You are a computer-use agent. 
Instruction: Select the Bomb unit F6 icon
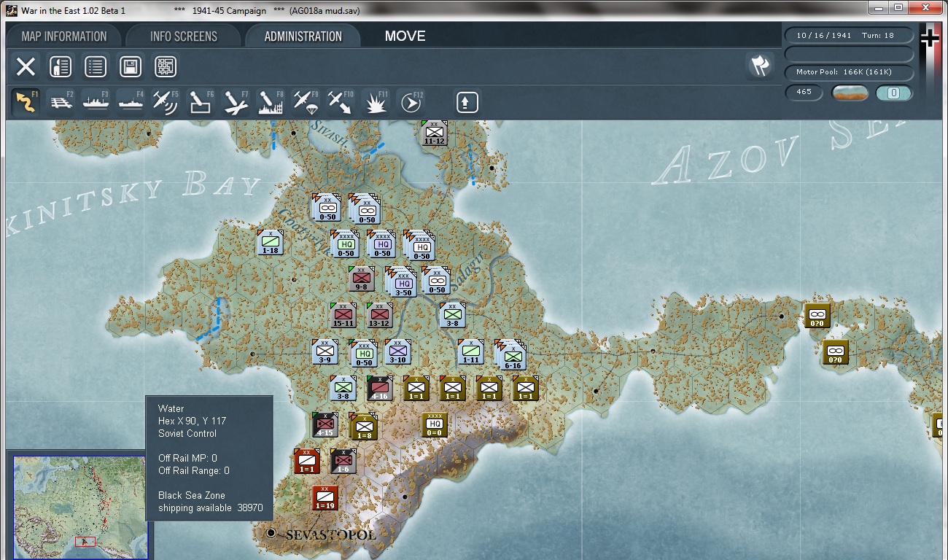[201, 102]
